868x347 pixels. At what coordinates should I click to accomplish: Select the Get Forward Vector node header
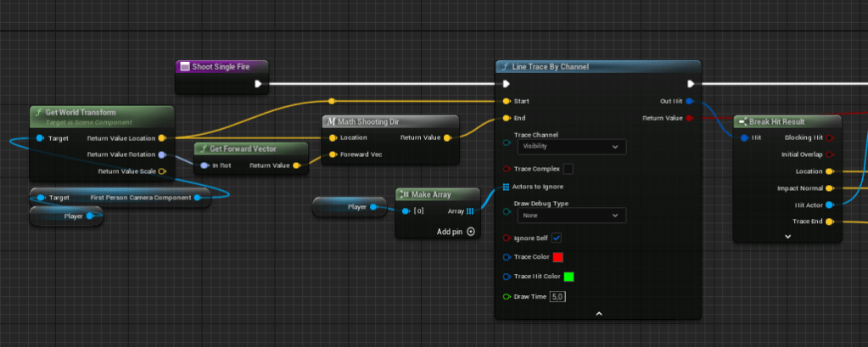pyautogui.click(x=250, y=148)
